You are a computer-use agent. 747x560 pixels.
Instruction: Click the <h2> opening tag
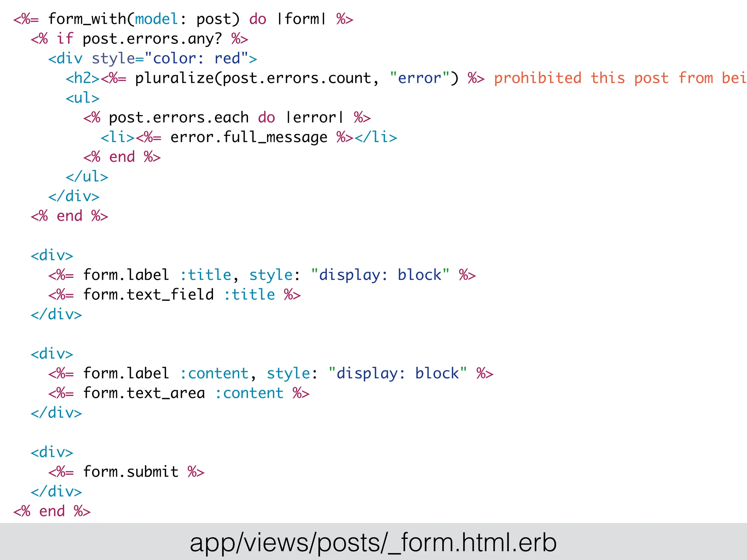(82, 78)
